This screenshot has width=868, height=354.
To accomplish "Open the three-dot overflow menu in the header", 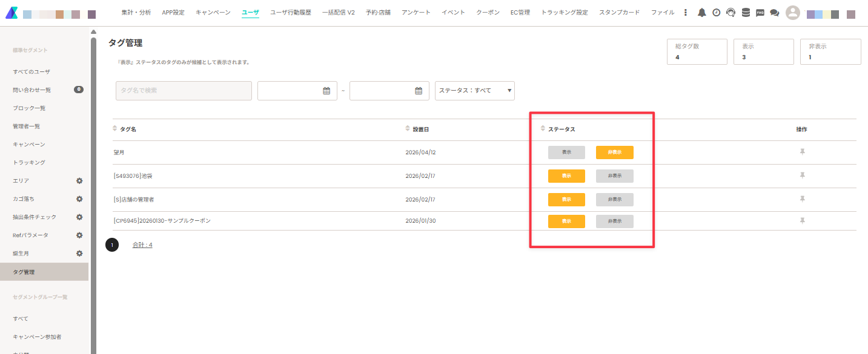I will [x=685, y=13].
